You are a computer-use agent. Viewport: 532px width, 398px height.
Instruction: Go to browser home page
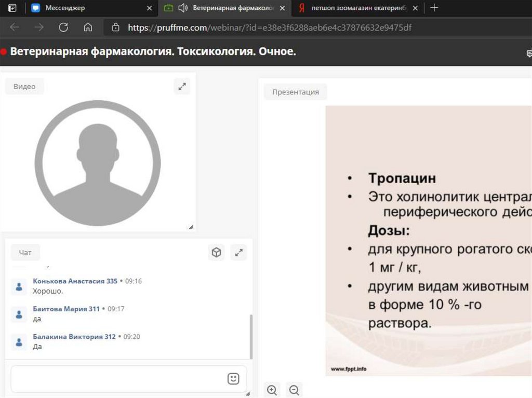coord(88,28)
